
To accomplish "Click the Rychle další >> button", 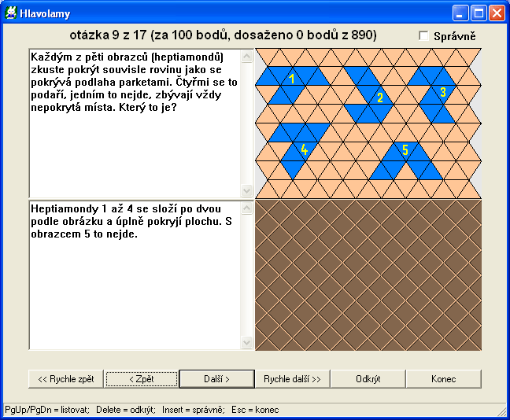I will tap(292, 378).
